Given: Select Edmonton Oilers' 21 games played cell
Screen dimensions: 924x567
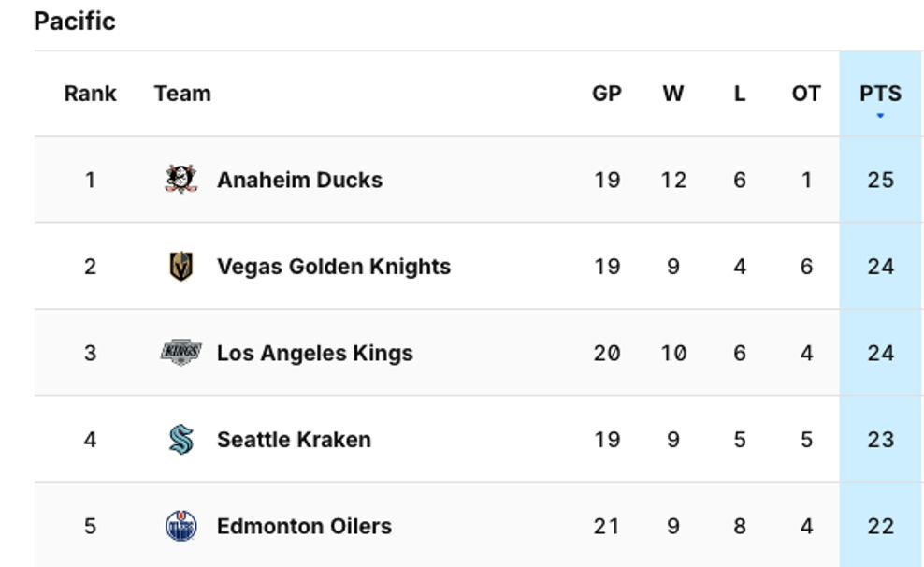Looking at the screenshot, I should point(607,526).
